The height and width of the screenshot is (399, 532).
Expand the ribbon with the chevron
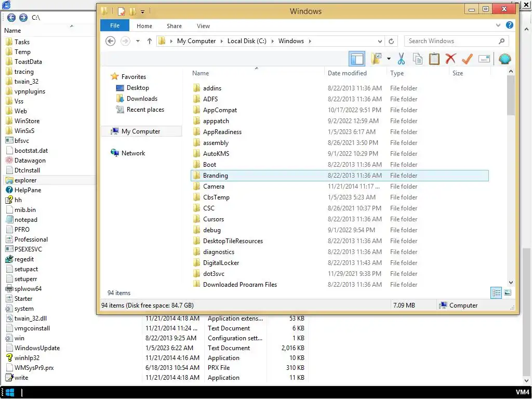(x=498, y=25)
